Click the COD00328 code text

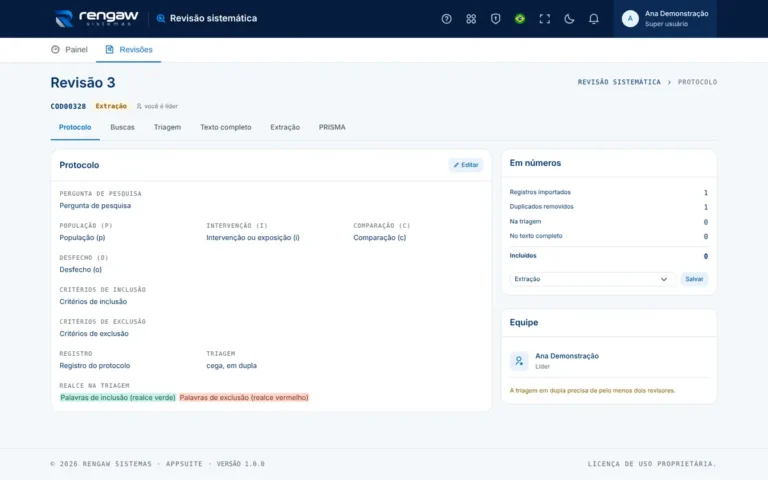pyautogui.click(x=68, y=106)
